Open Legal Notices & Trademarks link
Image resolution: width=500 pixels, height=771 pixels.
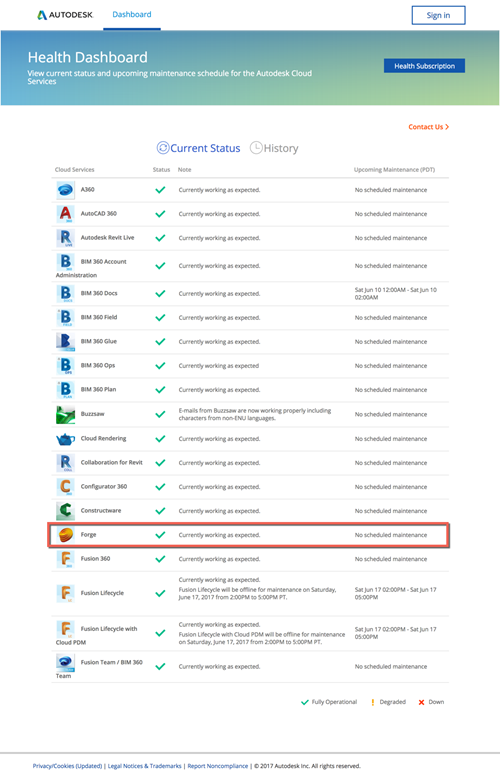[145, 766]
